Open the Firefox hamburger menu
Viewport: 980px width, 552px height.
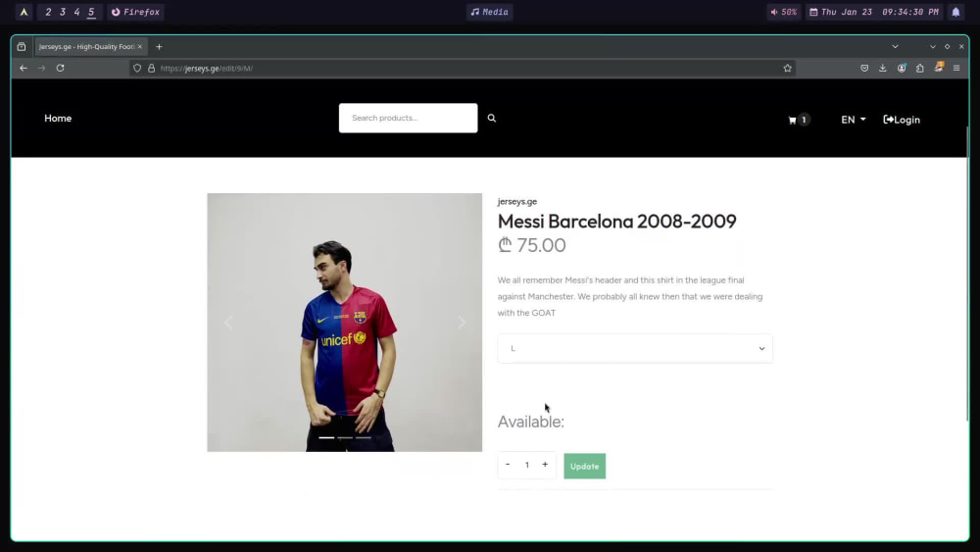pos(956,68)
